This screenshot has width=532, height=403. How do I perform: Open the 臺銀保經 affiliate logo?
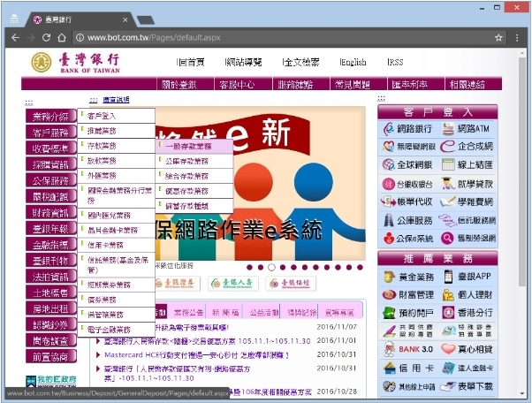click(291, 283)
